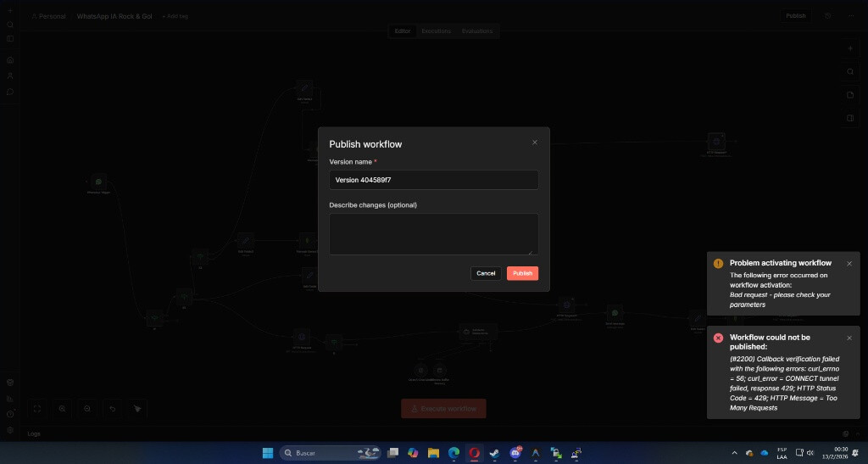Show hidden system tray icons chevron
Screen dimensions: 868x464
(735, 453)
